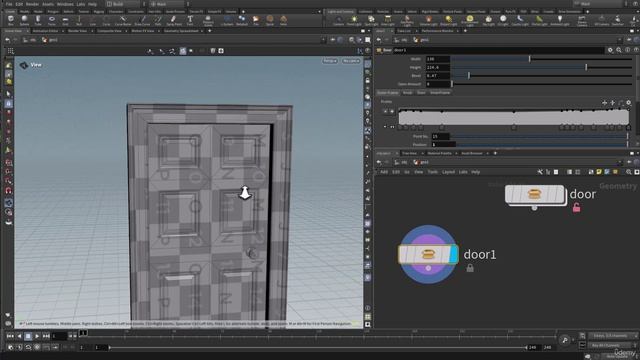640x360 pixels.
Task: Select the Grid shelf tool
Action: point(65,20)
